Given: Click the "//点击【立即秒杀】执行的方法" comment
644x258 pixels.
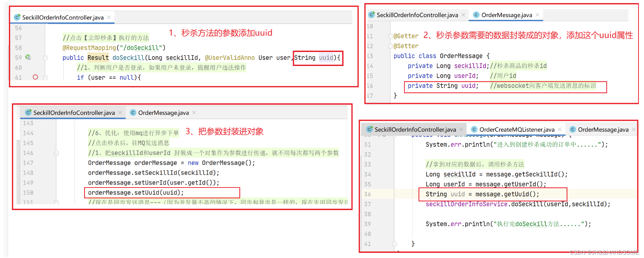Looking at the screenshot, I should 106,38.
